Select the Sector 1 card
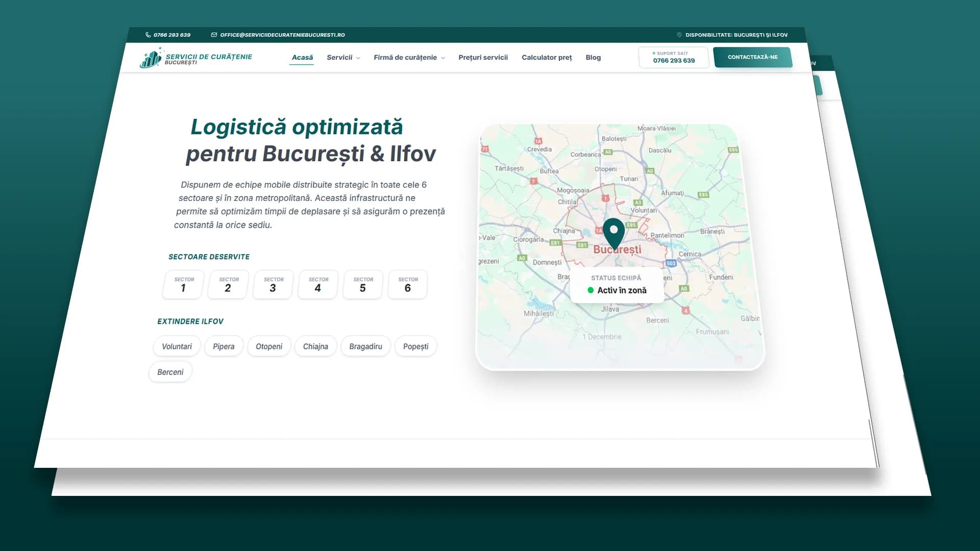This screenshot has height=551, width=980. click(x=183, y=284)
